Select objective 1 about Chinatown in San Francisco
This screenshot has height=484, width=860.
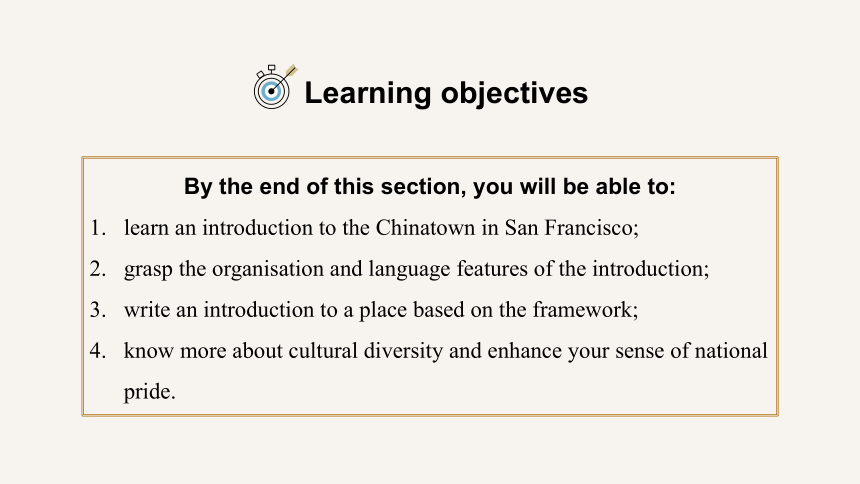click(381, 228)
